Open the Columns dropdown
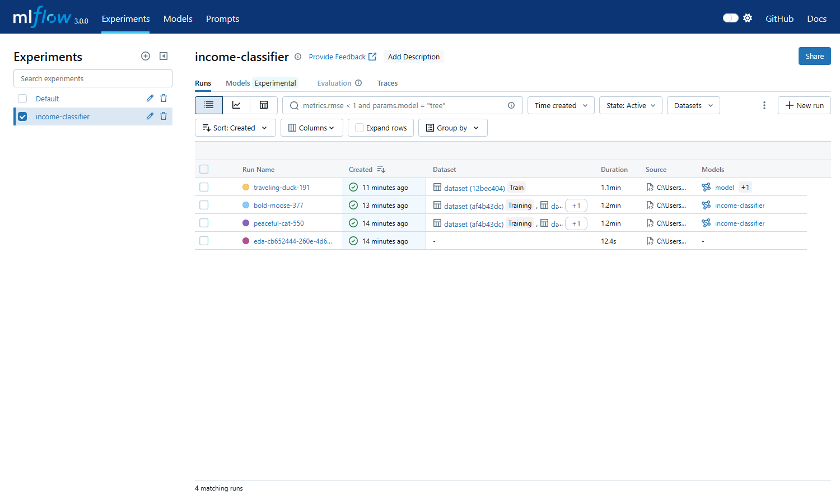 312,128
